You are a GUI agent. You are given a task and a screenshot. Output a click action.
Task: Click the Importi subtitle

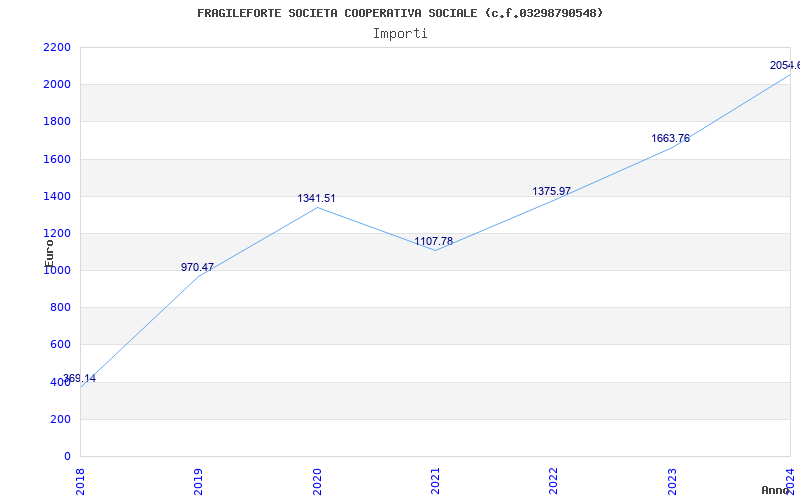click(x=400, y=34)
